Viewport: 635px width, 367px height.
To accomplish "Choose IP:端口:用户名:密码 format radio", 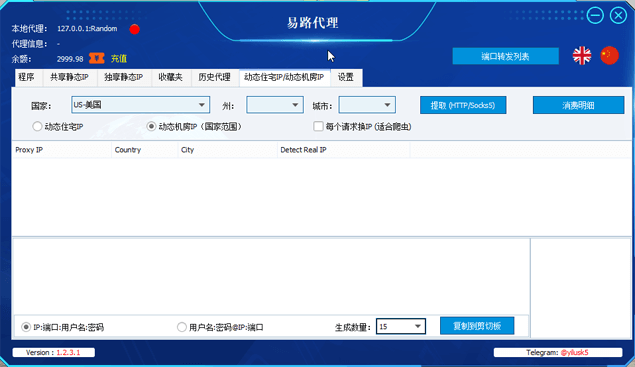I will click(x=26, y=327).
